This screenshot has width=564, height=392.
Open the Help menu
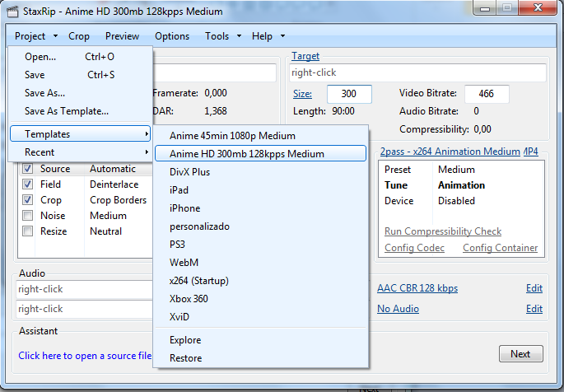point(262,36)
